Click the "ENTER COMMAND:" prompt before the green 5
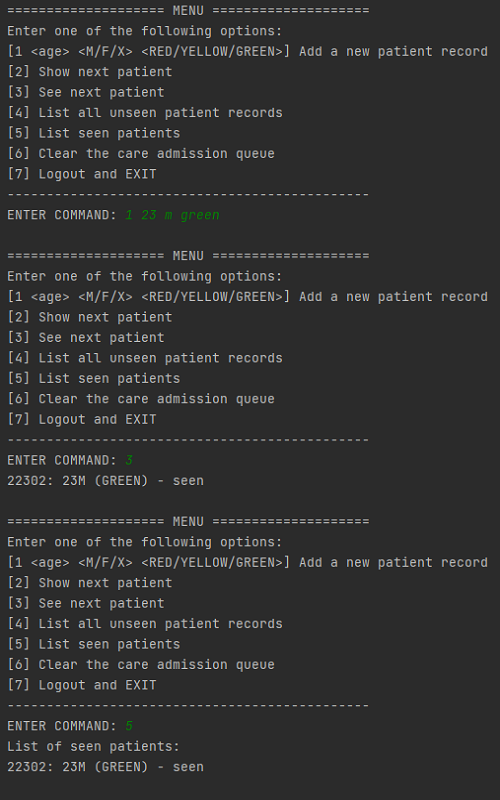Screen dimensions: 500x800 (x=62, y=726)
